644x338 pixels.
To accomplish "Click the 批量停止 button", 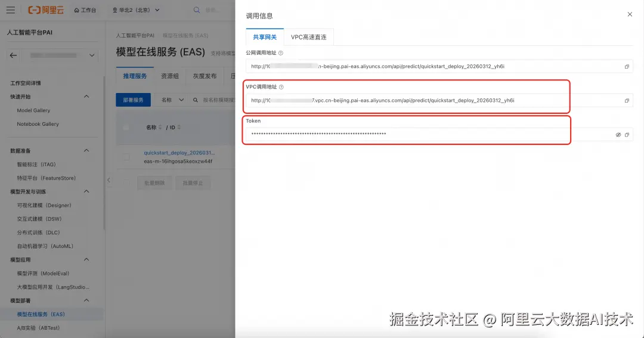I will 193,183.
